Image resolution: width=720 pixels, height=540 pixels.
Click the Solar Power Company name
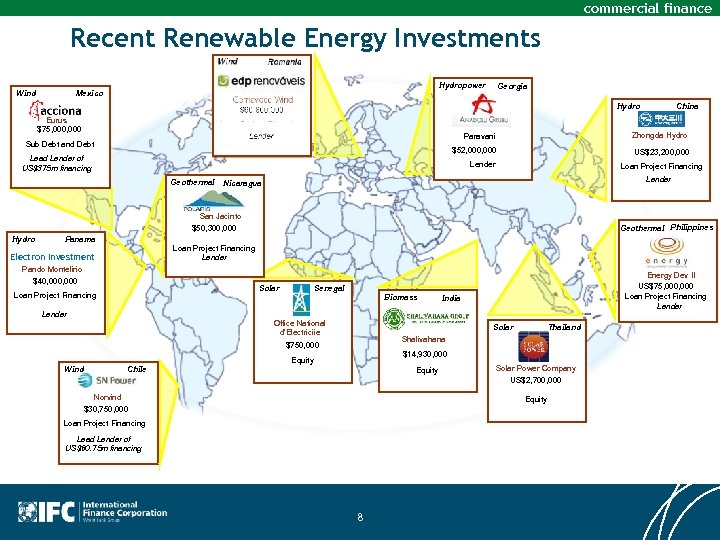535,368
